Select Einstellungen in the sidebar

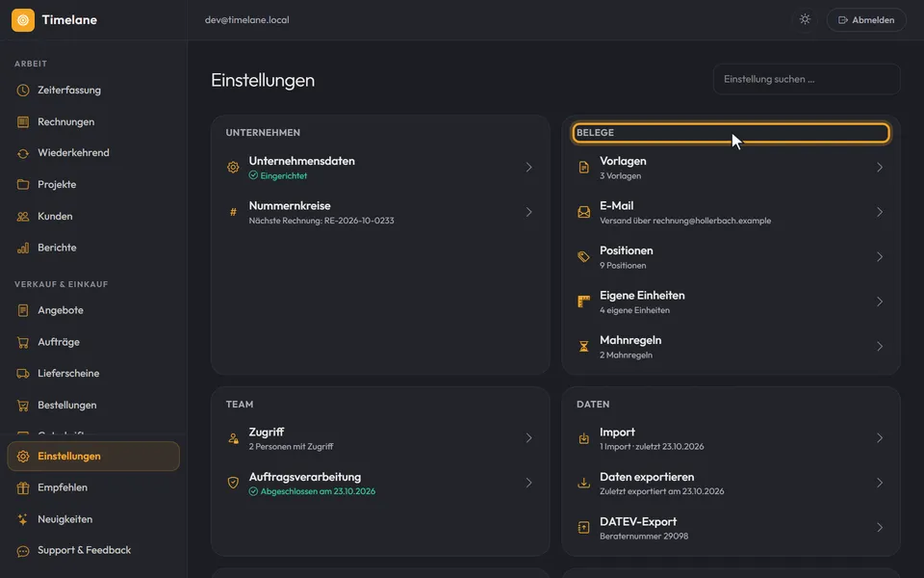coord(93,457)
